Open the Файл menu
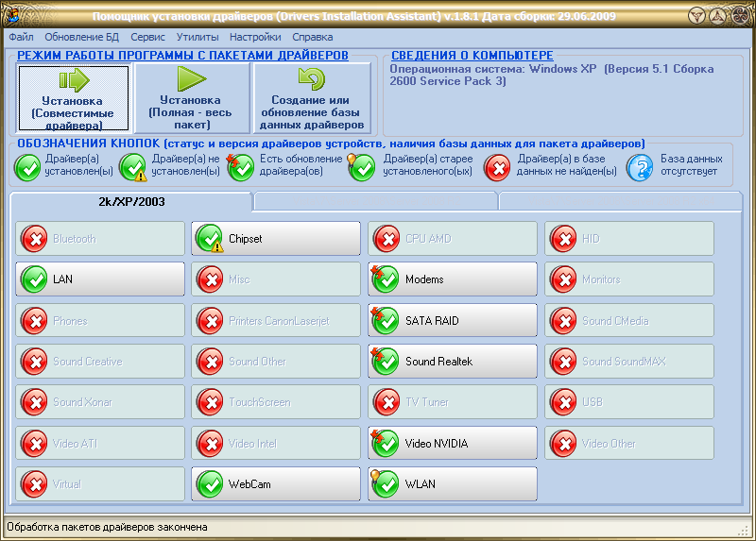This screenshot has height=541, width=756. pyautogui.click(x=20, y=37)
